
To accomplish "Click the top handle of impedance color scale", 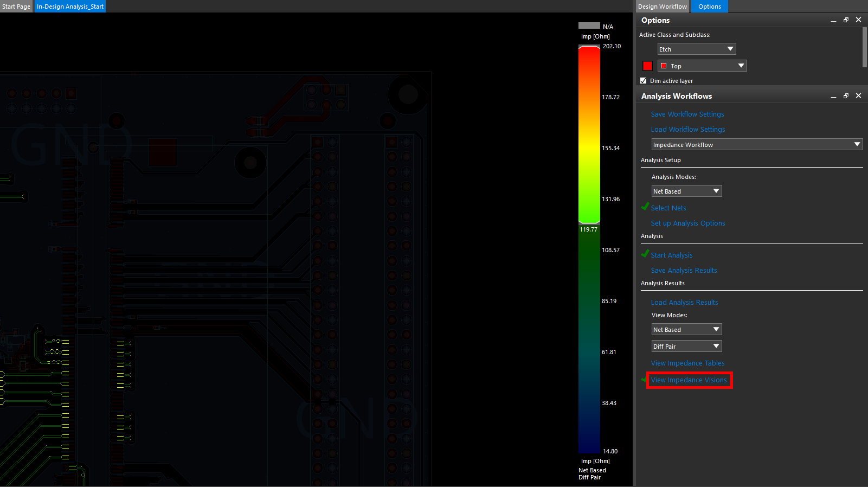I will [589, 47].
